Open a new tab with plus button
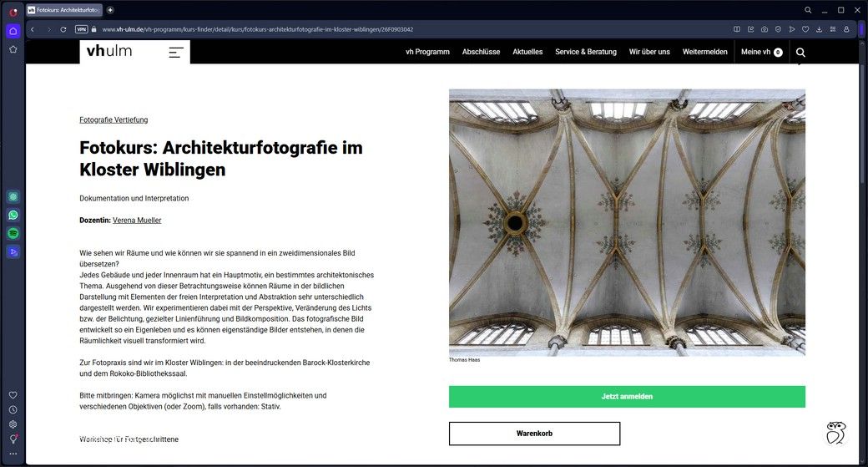The height and width of the screenshot is (467, 868). coord(110,10)
